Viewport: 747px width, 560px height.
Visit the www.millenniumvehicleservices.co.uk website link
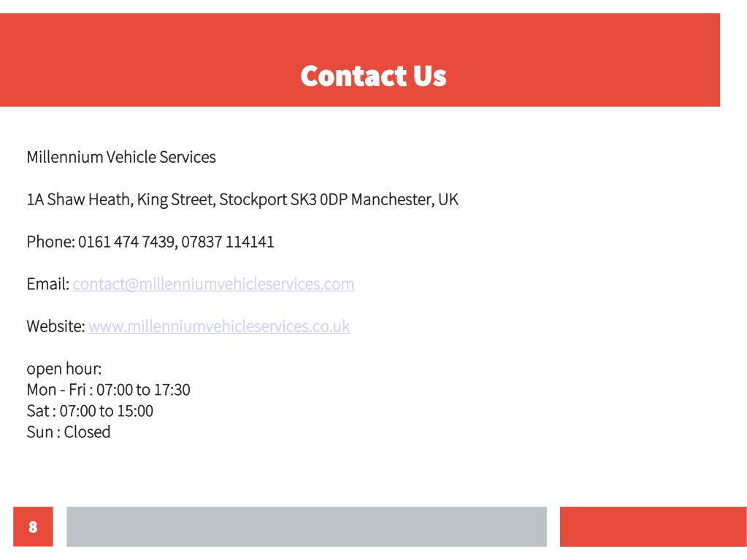tap(219, 326)
